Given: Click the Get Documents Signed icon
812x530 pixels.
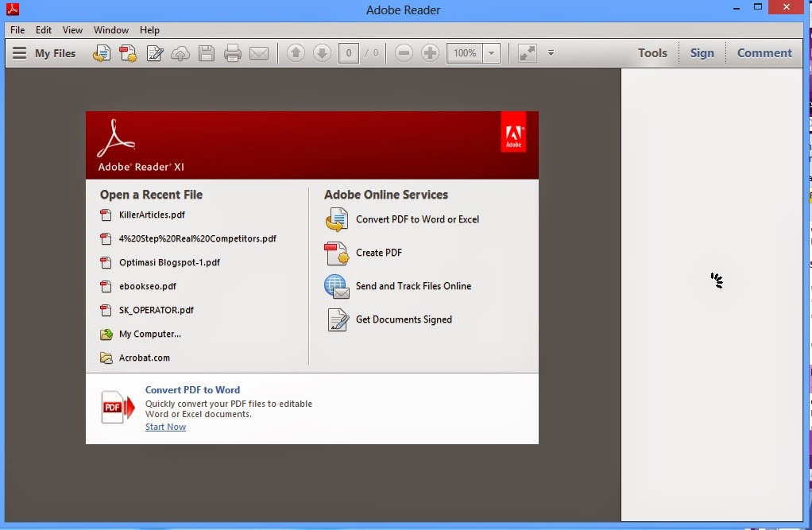Looking at the screenshot, I should [x=336, y=319].
